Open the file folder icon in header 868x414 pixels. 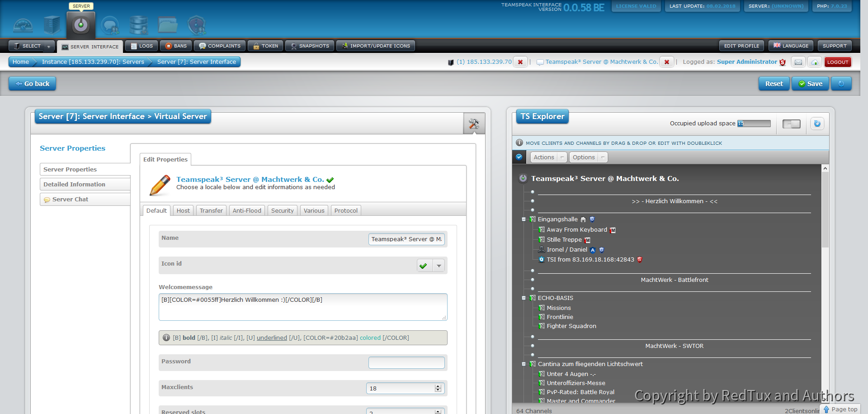click(x=168, y=25)
